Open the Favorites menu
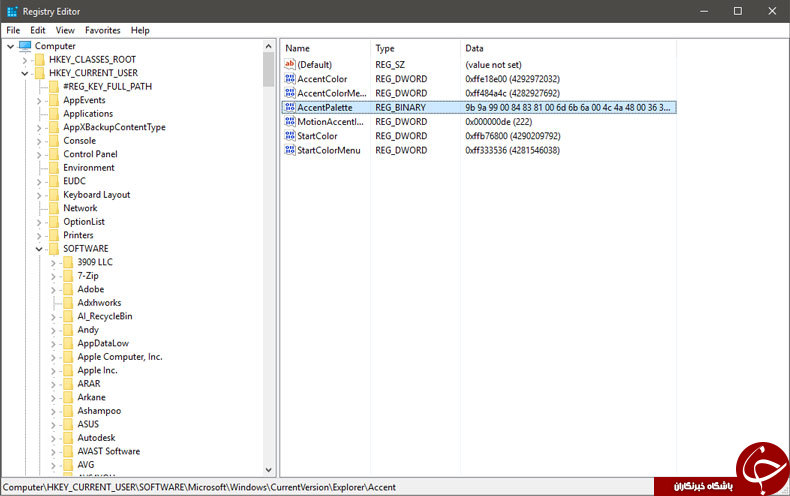 coord(103,30)
